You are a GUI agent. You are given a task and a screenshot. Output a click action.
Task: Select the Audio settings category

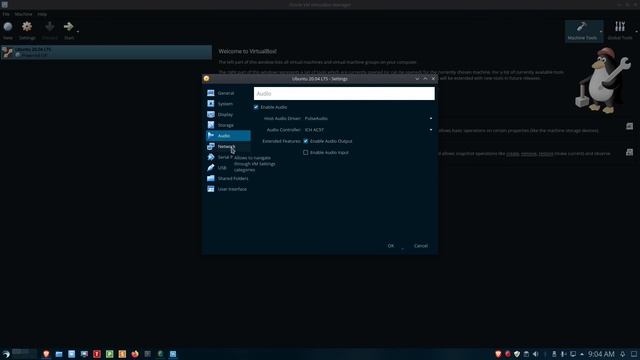[x=228, y=136]
